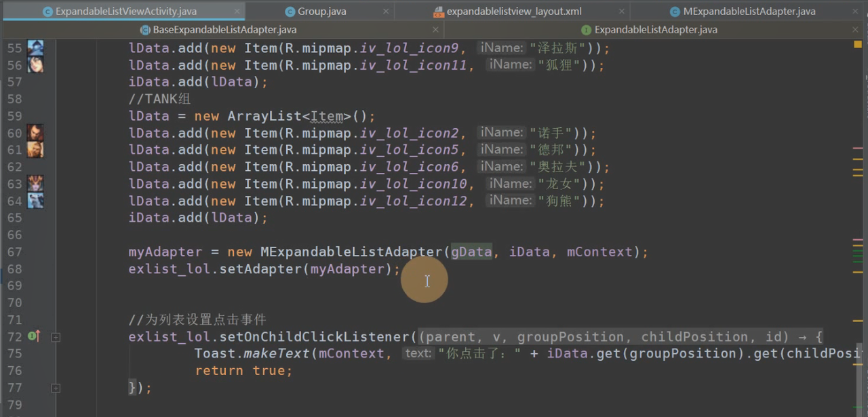Image resolution: width=868 pixels, height=417 pixels.
Task: Open the icon10 gutter thumbnail on line 63
Action: coord(35,184)
